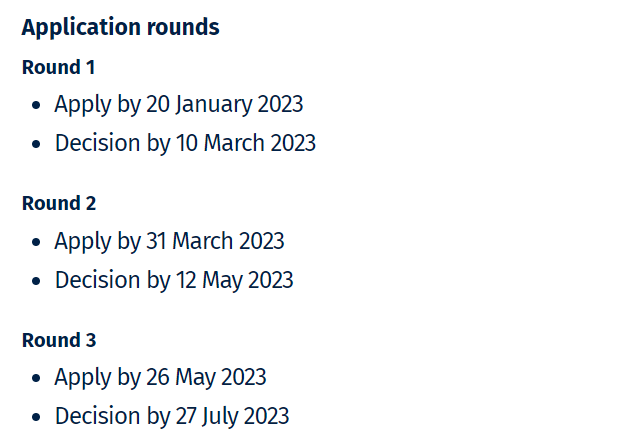633x444 pixels.
Task: Click "Decision by 12 May 2023" text
Action: click(174, 280)
